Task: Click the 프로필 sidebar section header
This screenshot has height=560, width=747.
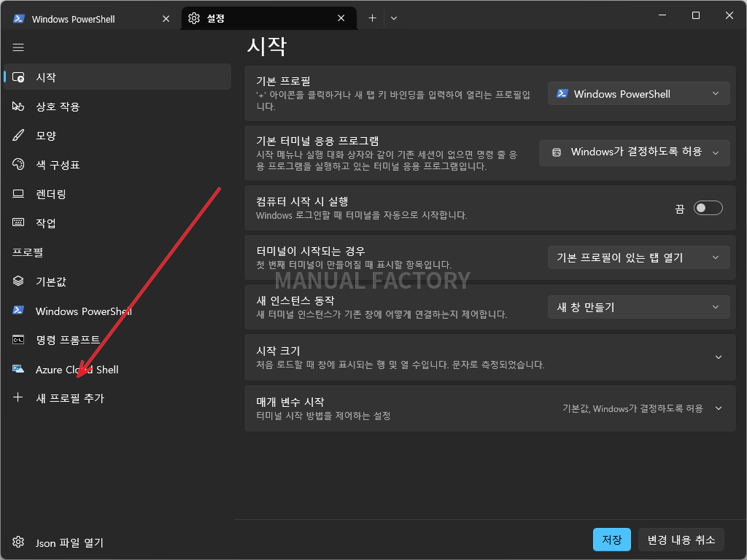Action: 28,252
